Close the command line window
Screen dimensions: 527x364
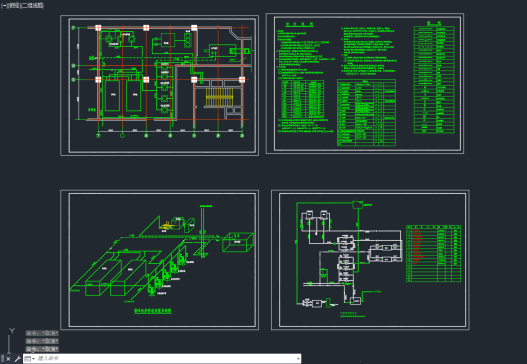8,359
